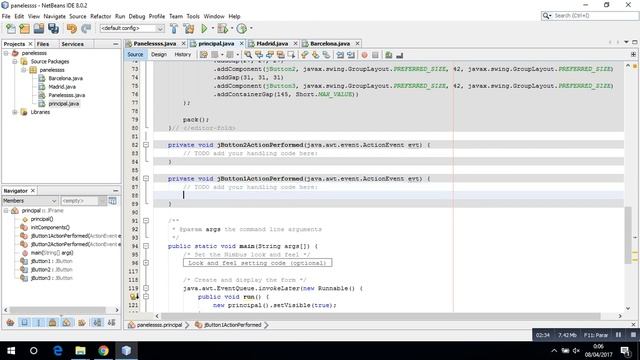Click the Windows Start button
Viewport: 640px width, 360px height.
pyautogui.click(x=11, y=351)
